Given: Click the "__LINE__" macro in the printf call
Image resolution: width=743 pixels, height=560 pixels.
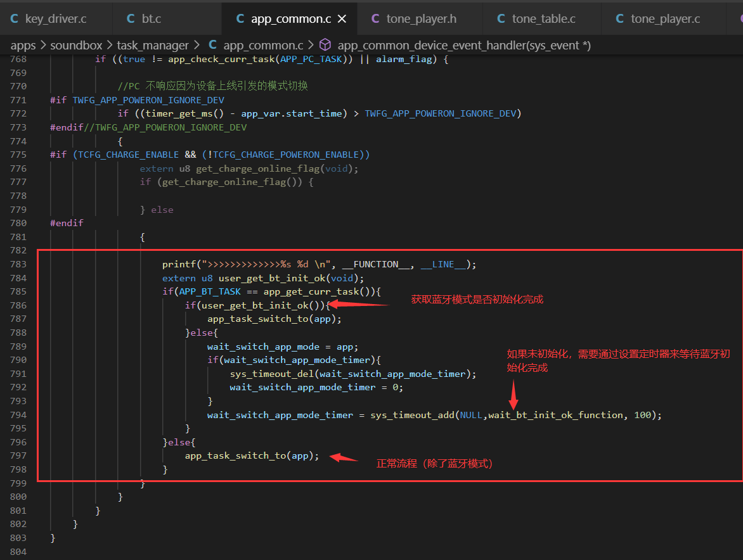Looking at the screenshot, I should tap(444, 264).
